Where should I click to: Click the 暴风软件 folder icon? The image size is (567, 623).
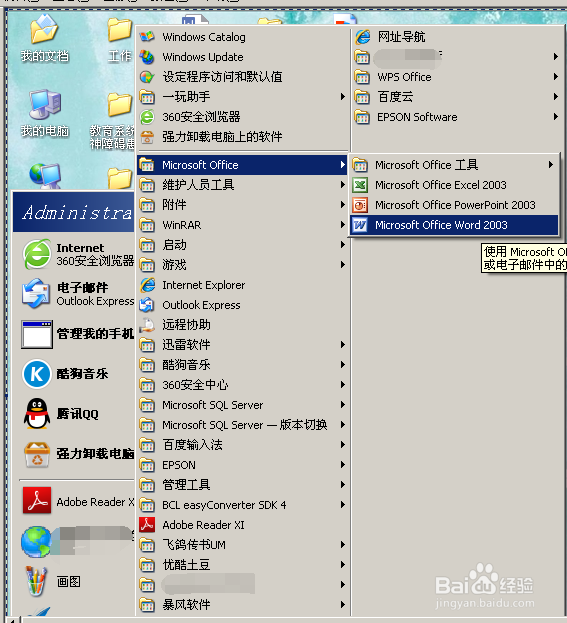[147, 605]
